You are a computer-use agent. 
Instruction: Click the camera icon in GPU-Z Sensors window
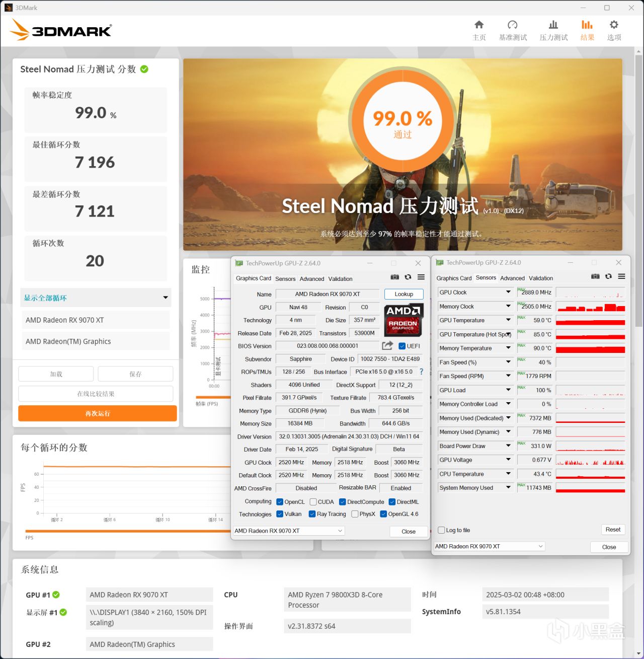point(595,276)
